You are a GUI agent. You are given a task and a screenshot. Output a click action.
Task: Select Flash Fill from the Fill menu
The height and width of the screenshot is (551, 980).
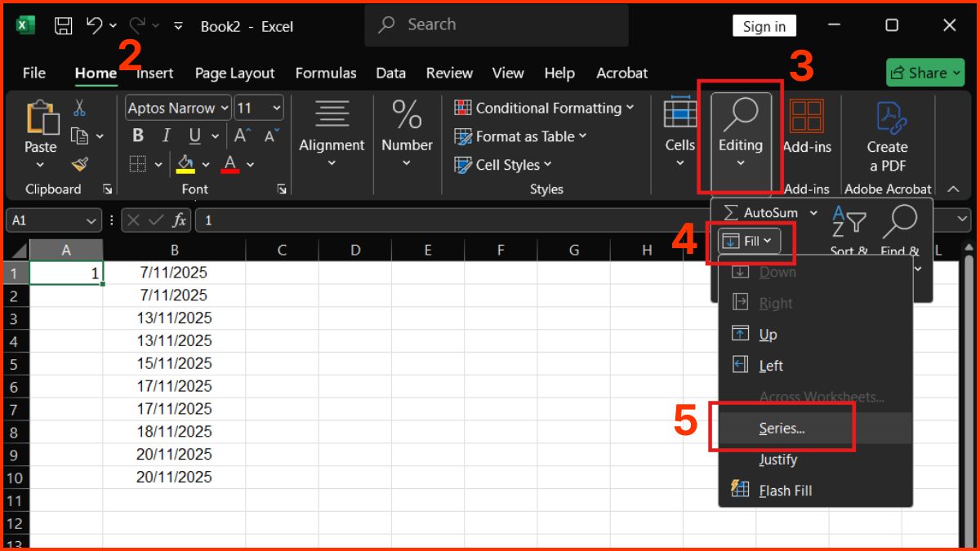click(x=785, y=490)
